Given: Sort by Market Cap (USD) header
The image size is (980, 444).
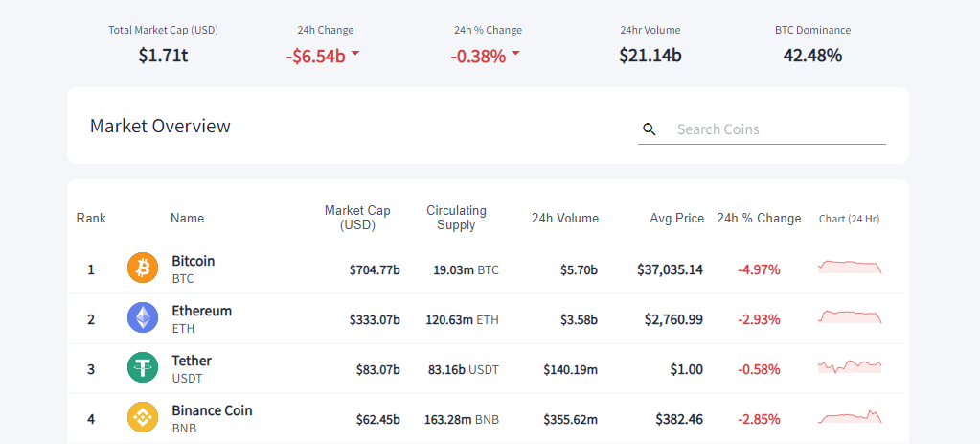Looking at the screenshot, I should click(x=357, y=219).
